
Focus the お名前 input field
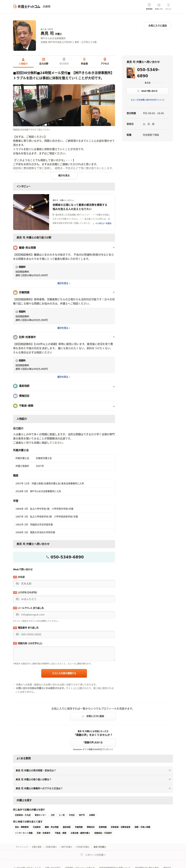coord(64,584)
